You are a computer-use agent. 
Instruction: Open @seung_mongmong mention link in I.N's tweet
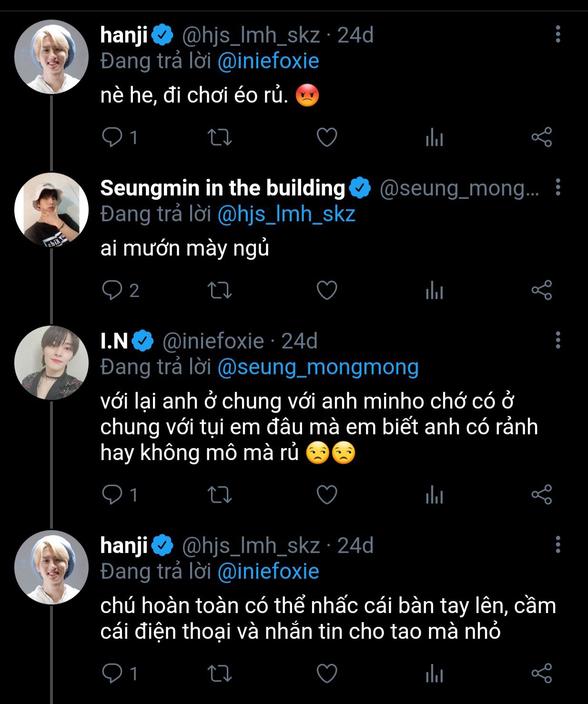(318, 367)
